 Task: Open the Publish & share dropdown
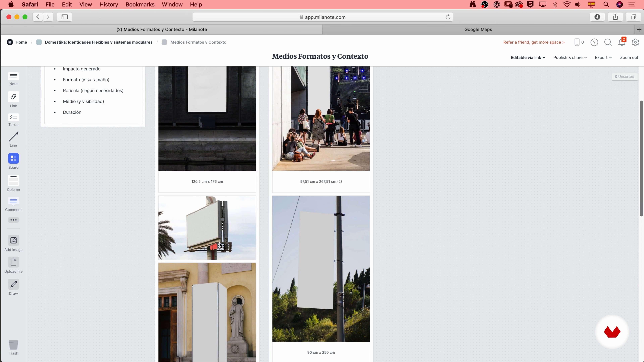570,57
